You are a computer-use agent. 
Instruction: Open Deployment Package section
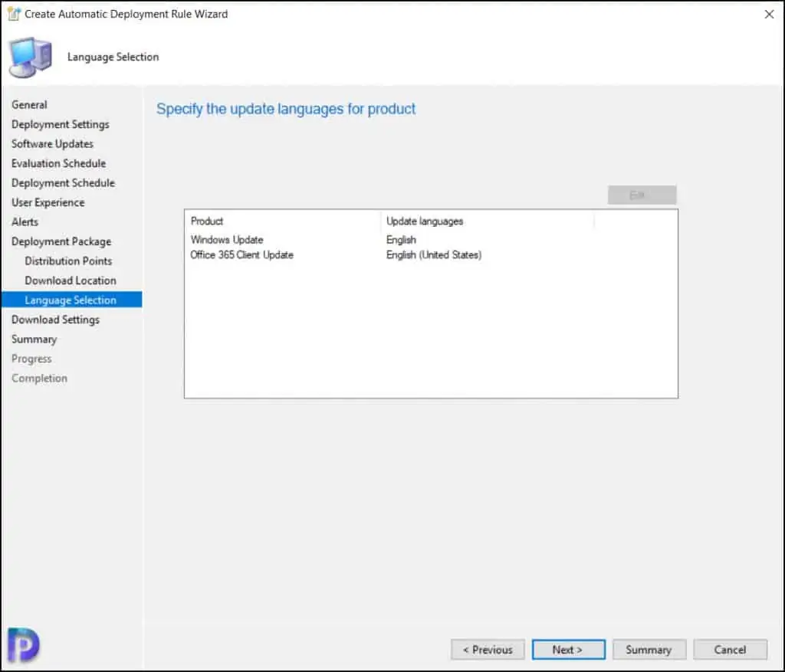pos(61,241)
